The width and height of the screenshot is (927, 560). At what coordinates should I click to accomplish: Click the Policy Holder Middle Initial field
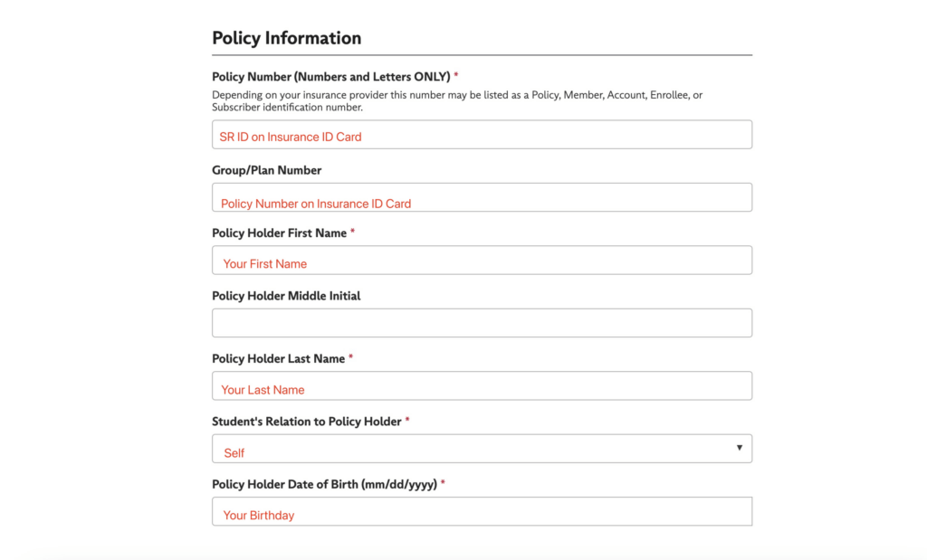point(482,323)
